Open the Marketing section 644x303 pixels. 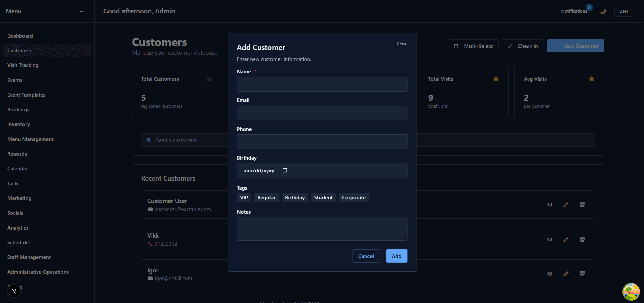click(47, 198)
